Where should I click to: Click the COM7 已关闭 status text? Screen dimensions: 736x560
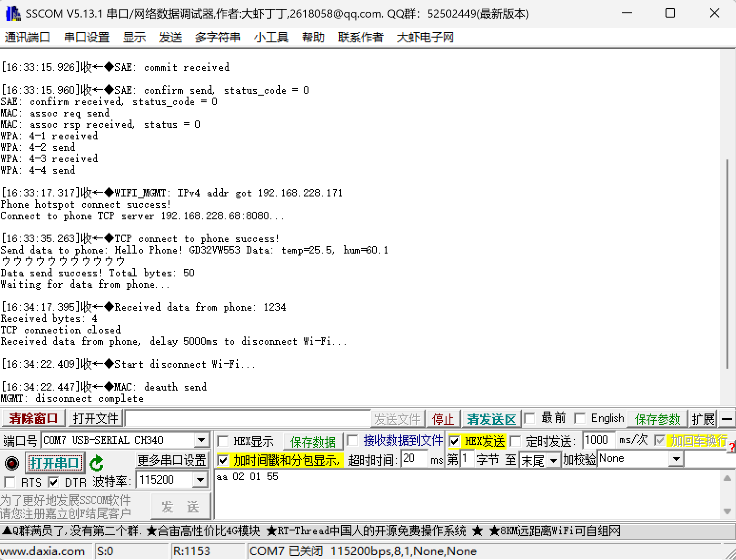click(x=363, y=551)
